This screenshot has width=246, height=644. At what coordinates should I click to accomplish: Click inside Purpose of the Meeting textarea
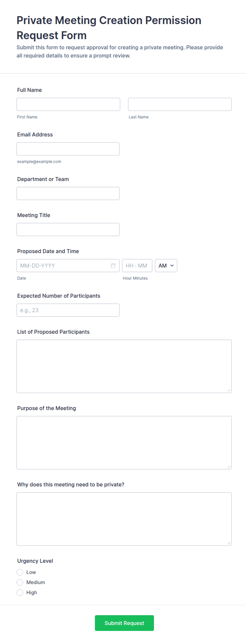coord(124,443)
